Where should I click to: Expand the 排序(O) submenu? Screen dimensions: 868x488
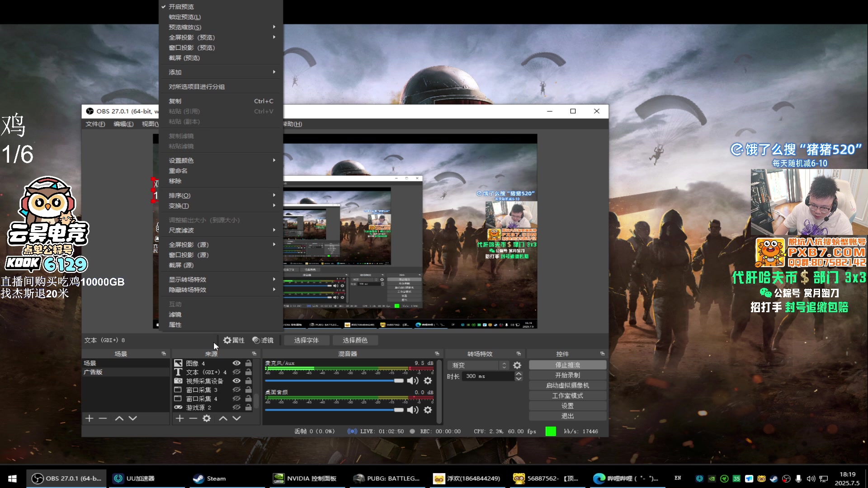click(221, 196)
